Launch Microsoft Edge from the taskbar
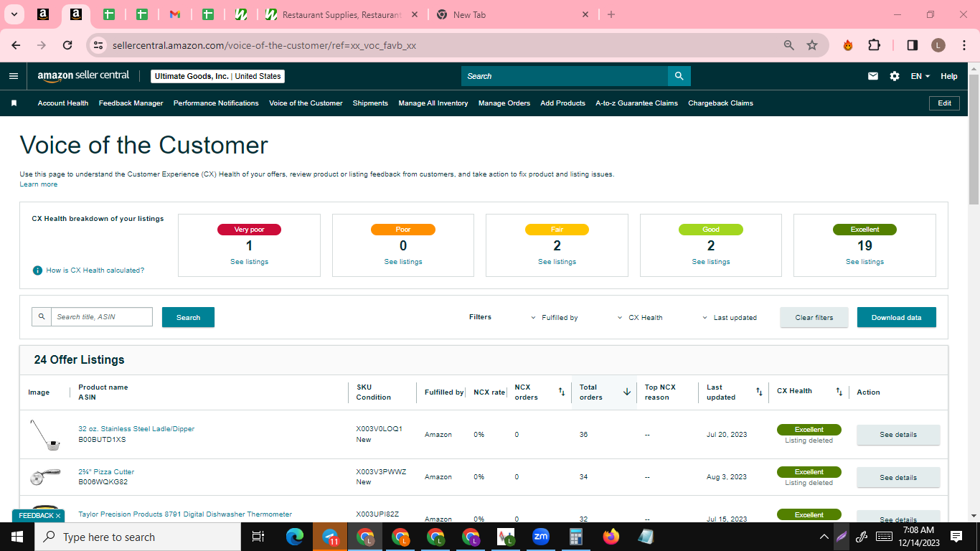 point(295,537)
